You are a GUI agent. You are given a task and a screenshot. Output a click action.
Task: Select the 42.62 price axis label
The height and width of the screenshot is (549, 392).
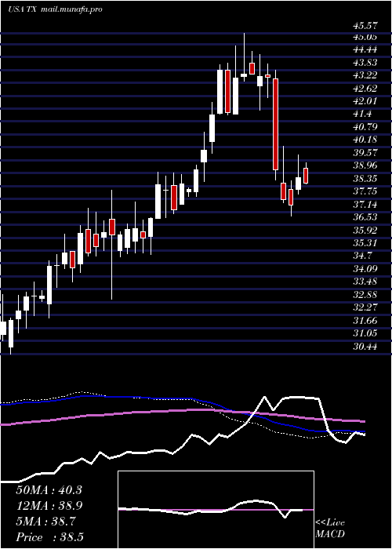(x=365, y=88)
